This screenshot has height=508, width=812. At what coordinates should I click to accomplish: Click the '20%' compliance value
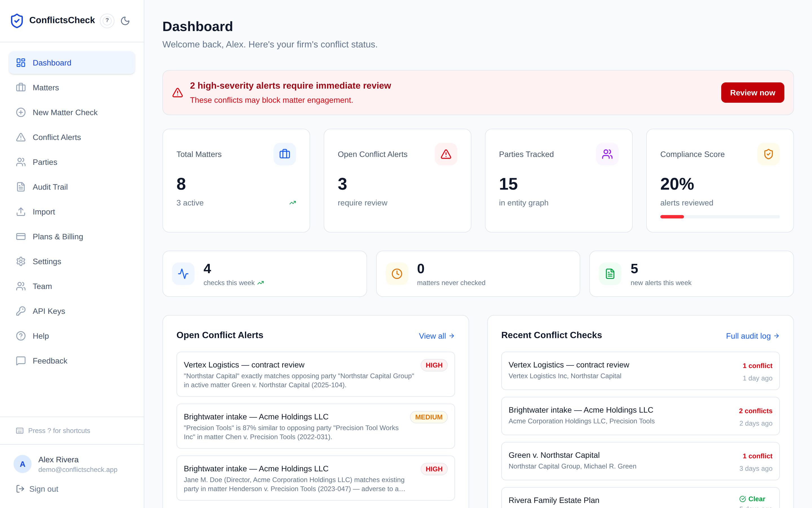[677, 184]
